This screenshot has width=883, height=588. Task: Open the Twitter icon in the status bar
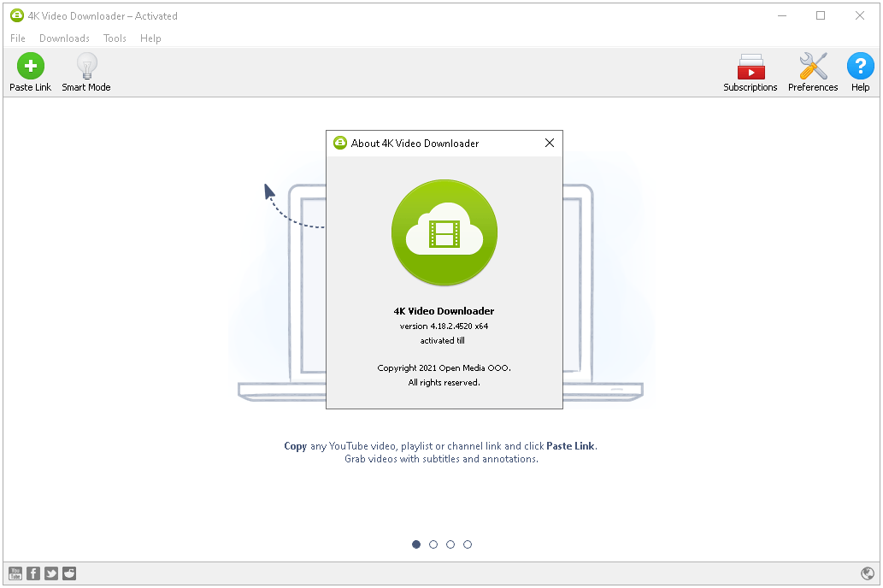click(51, 573)
